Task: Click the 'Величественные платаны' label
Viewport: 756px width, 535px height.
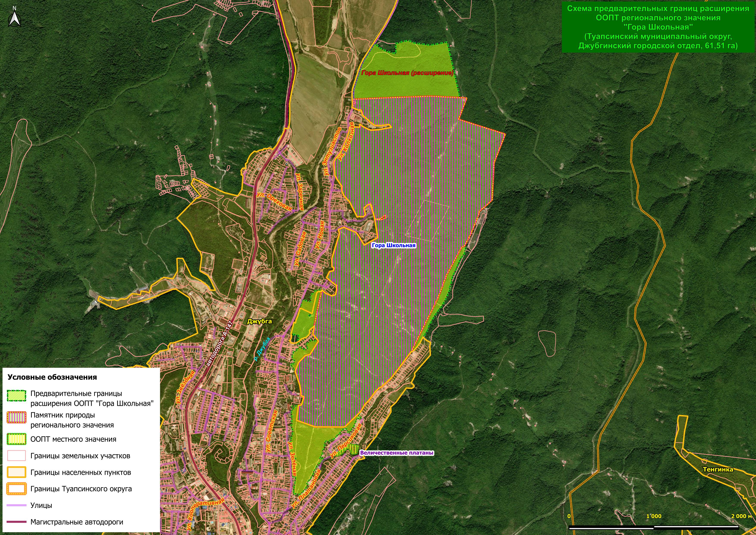Action: [x=397, y=453]
